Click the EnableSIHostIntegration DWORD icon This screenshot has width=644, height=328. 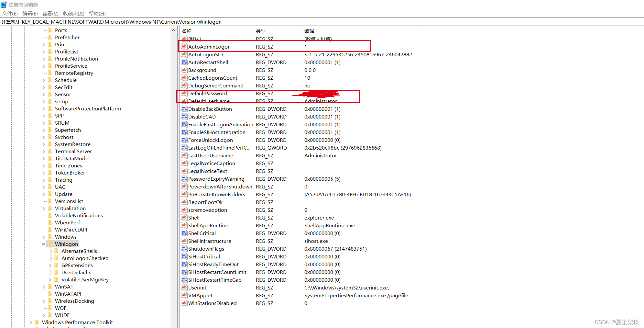(184, 132)
